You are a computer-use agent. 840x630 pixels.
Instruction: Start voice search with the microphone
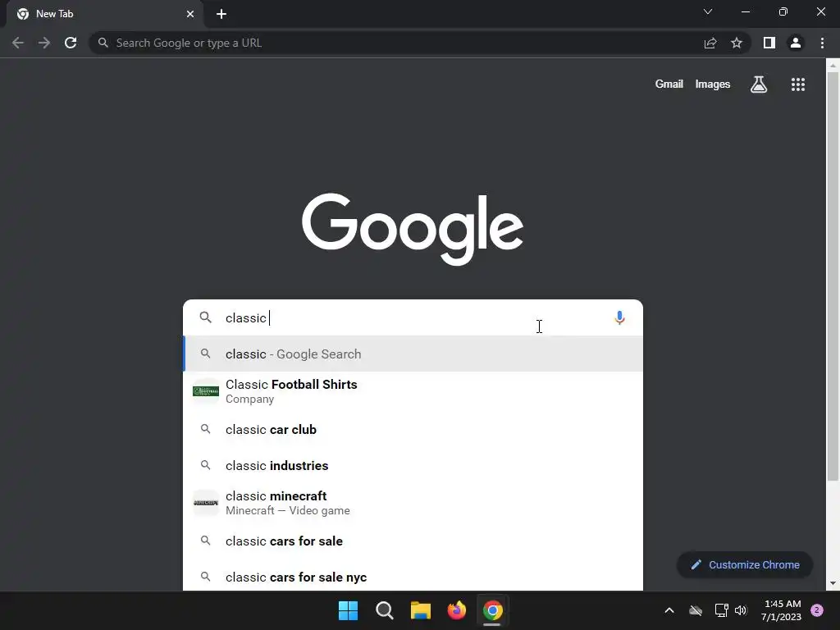[x=619, y=317]
